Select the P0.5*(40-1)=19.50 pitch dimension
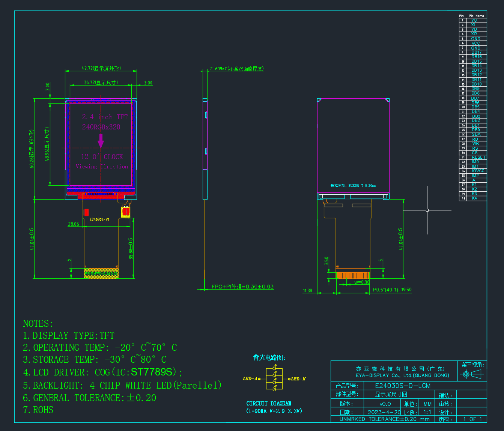 pos(392,290)
